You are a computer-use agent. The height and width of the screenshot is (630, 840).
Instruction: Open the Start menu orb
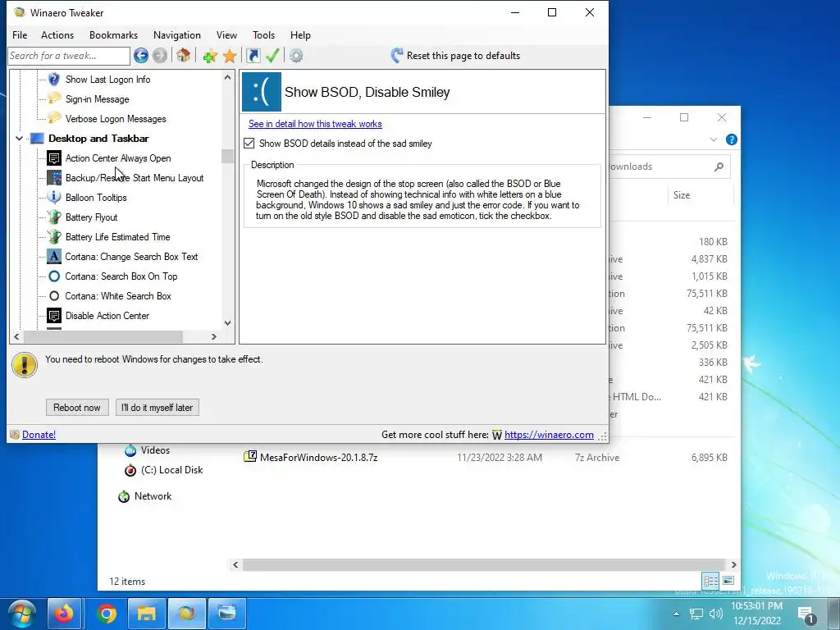[22, 614]
